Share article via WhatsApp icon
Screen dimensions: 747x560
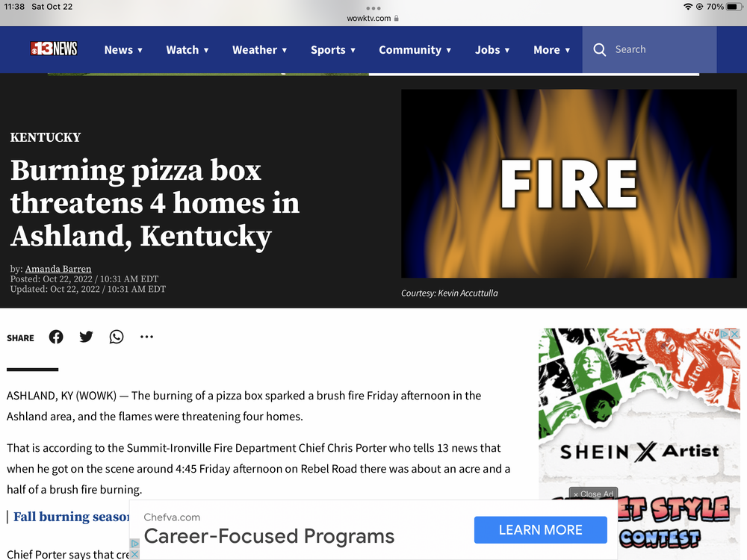coord(117,337)
